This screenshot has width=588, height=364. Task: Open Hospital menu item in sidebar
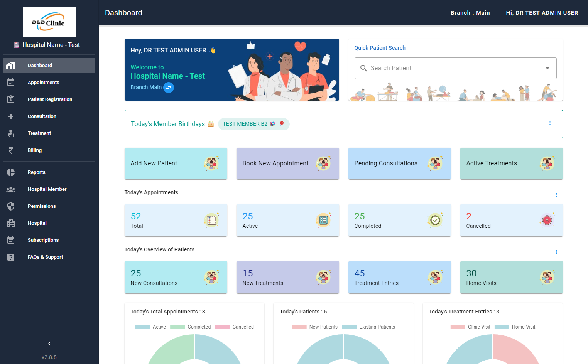tap(49, 223)
